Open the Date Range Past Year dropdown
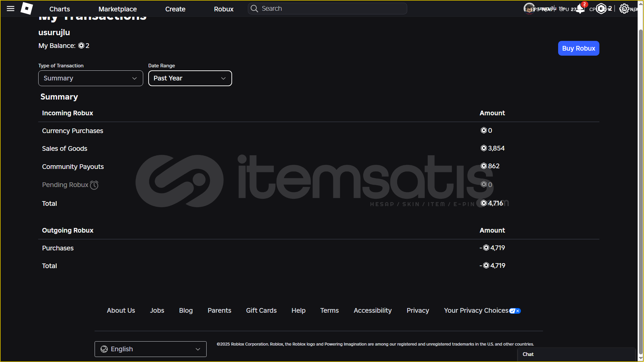The width and height of the screenshot is (644, 362). pos(190,78)
